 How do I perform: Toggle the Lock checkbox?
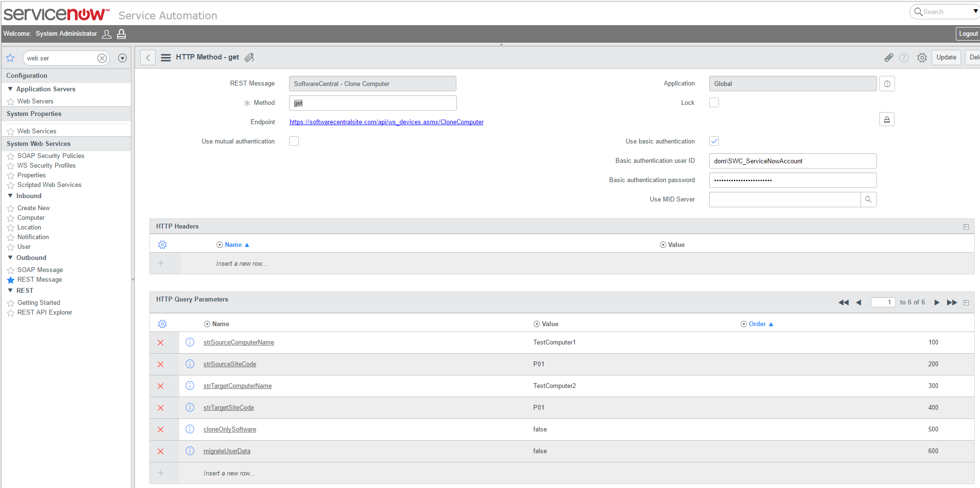click(714, 102)
